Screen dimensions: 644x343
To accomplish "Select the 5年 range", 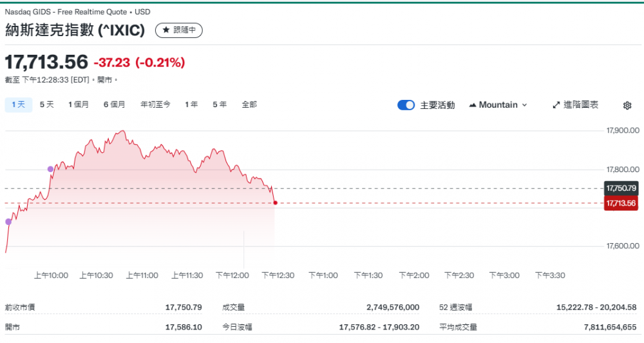I will point(220,104).
